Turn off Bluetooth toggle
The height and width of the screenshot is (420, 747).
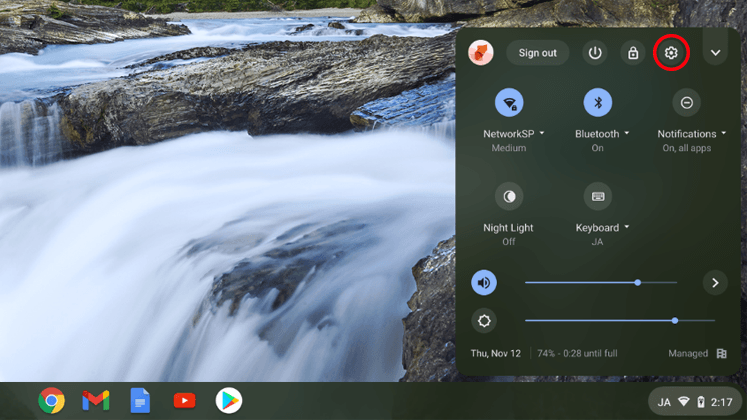click(597, 102)
